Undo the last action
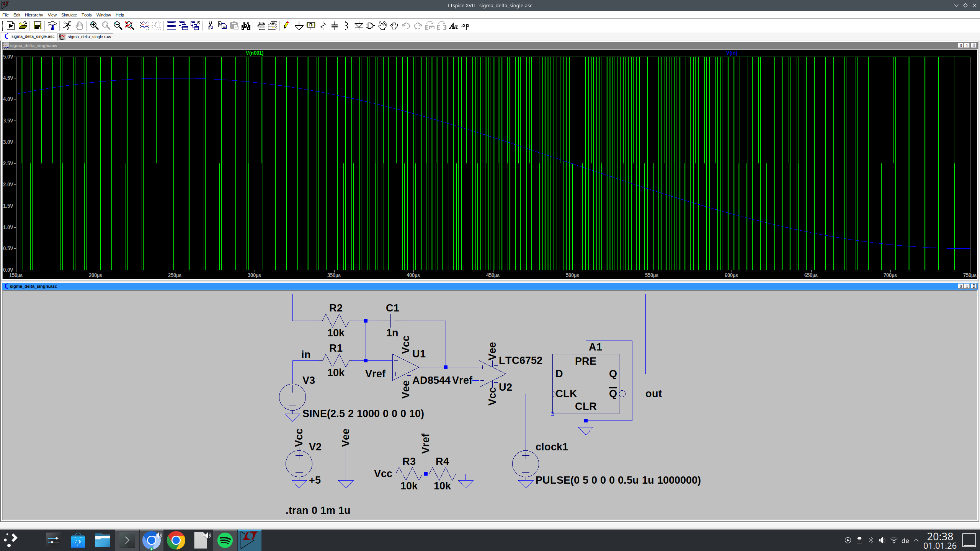Image resolution: width=980 pixels, height=551 pixels. 405,26
